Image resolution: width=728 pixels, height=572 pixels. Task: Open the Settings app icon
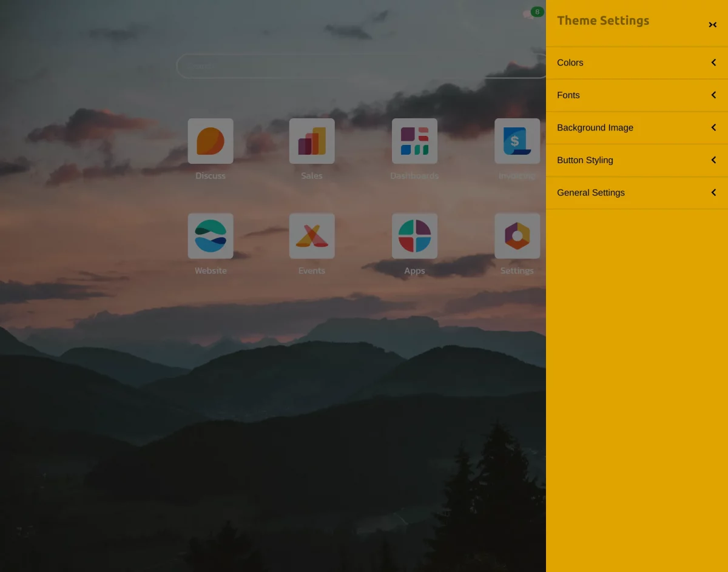(x=517, y=236)
